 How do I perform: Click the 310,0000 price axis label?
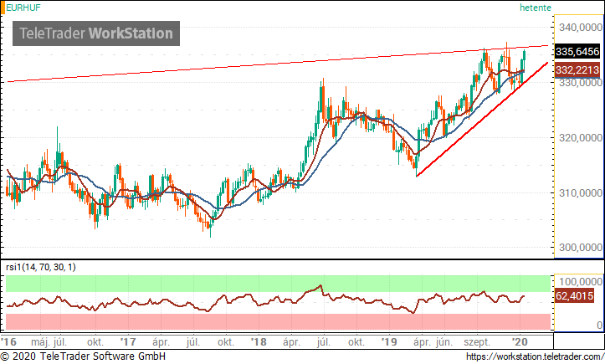point(580,192)
